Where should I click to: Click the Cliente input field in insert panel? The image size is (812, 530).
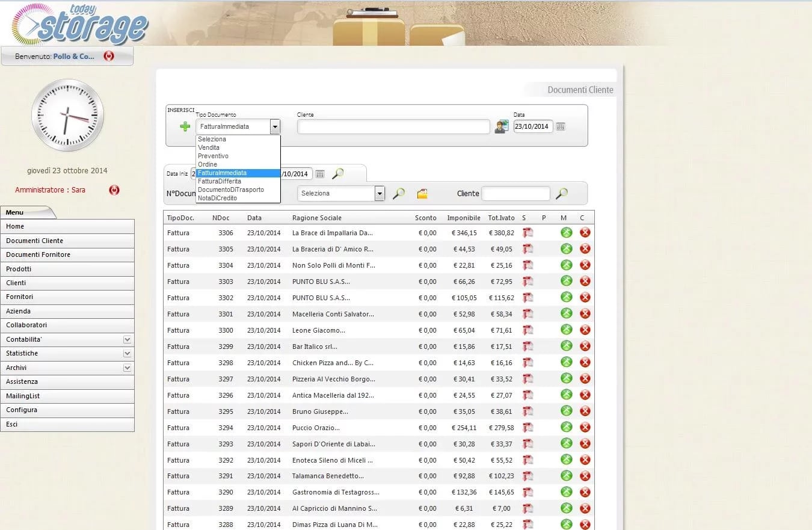click(393, 126)
